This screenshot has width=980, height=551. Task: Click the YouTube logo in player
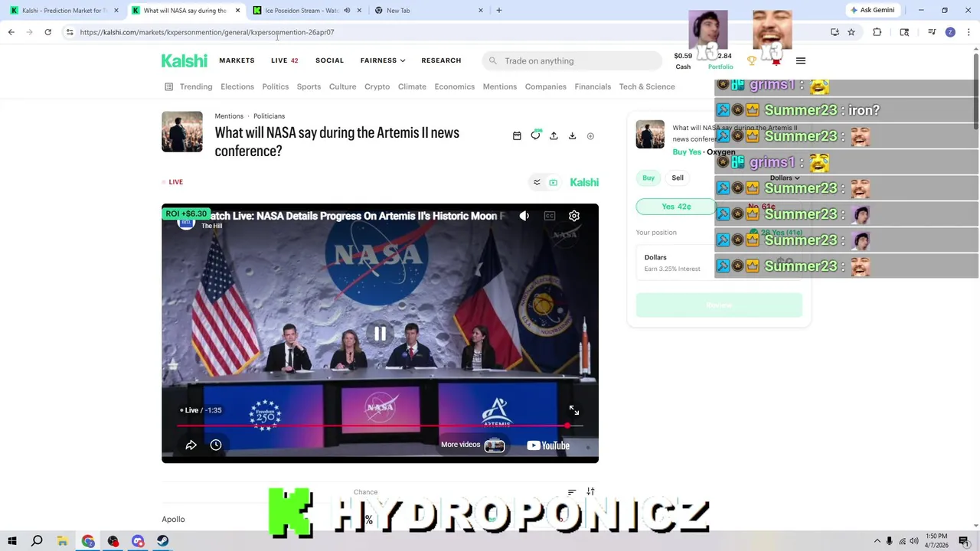(x=548, y=445)
